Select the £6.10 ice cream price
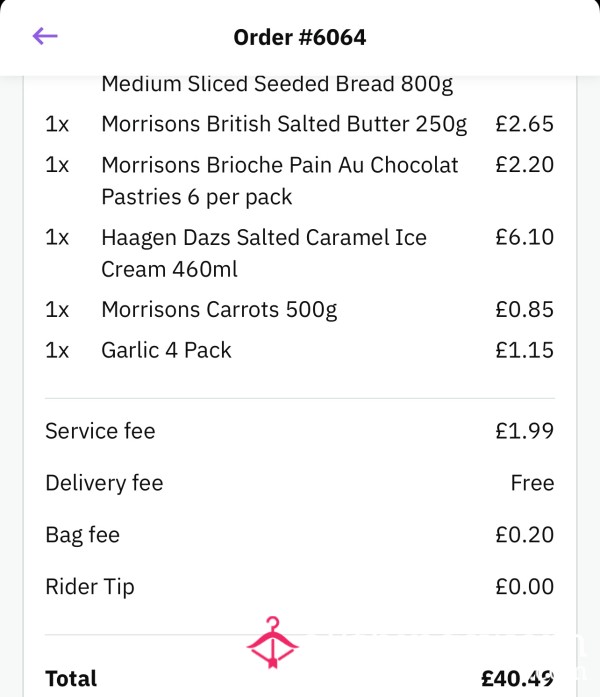 coord(524,237)
